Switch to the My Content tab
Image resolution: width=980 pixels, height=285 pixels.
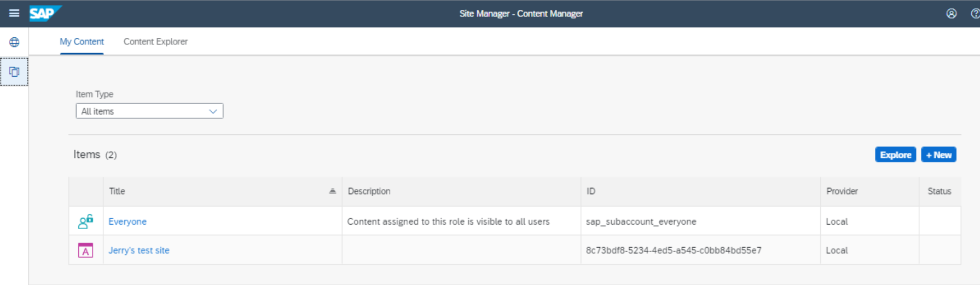click(82, 42)
